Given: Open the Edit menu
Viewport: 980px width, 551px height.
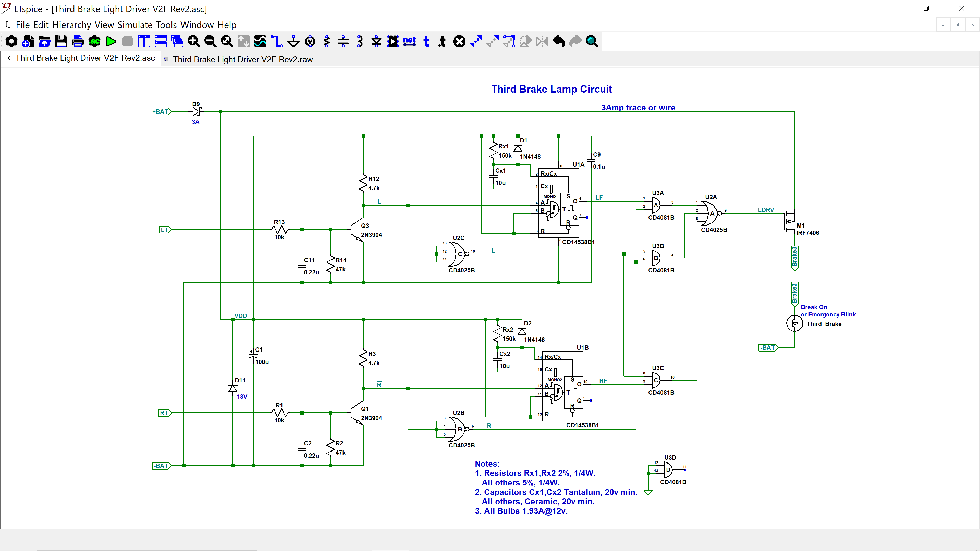Looking at the screenshot, I should coord(41,25).
